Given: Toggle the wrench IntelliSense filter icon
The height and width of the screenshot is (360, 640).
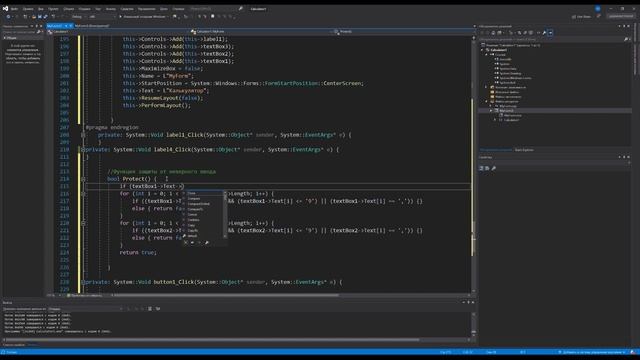Looking at the screenshot, I should [207, 242].
